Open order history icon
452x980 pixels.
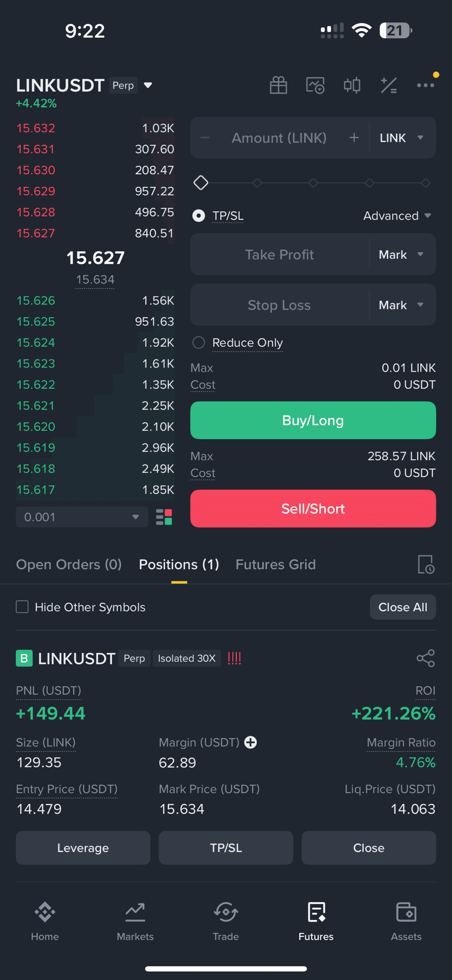click(x=426, y=565)
